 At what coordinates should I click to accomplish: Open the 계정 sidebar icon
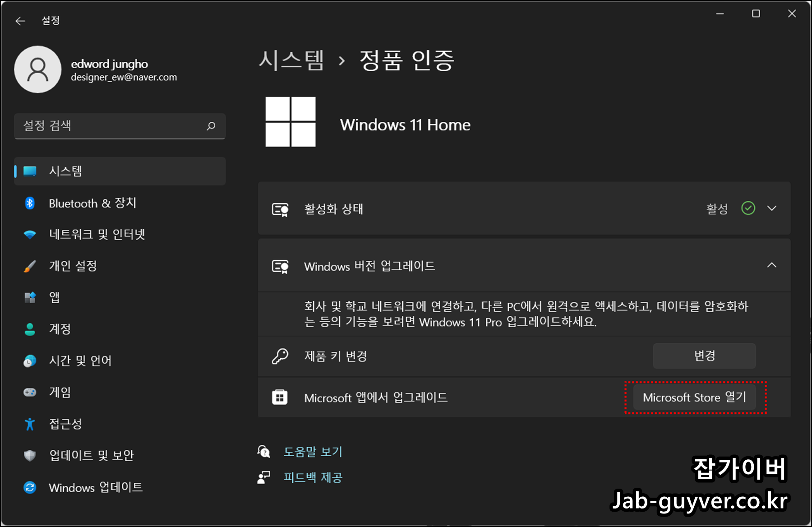pyautogui.click(x=30, y=329)
